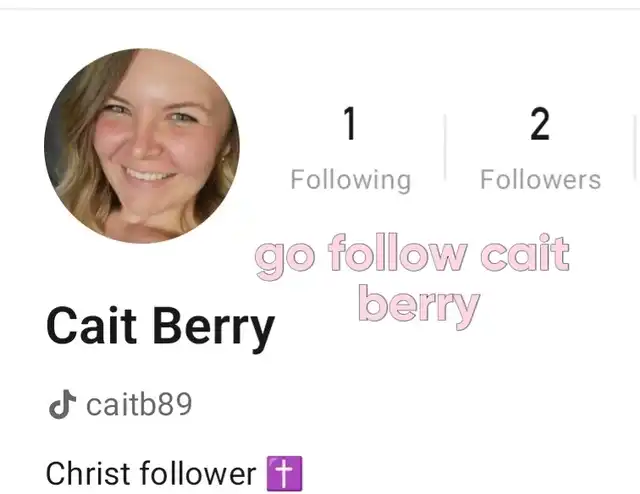
Task: Click the caitb89 username text
Action: tap(139, 404)
